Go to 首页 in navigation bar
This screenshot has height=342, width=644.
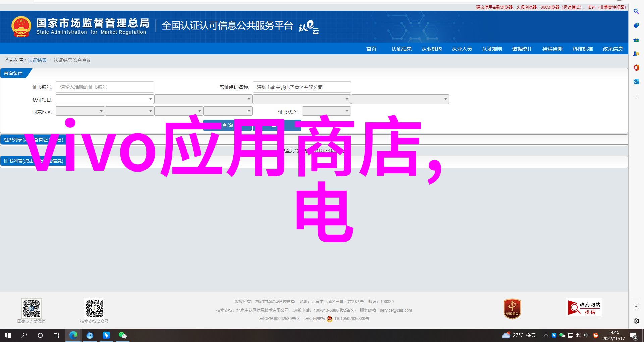coord(371,49)
